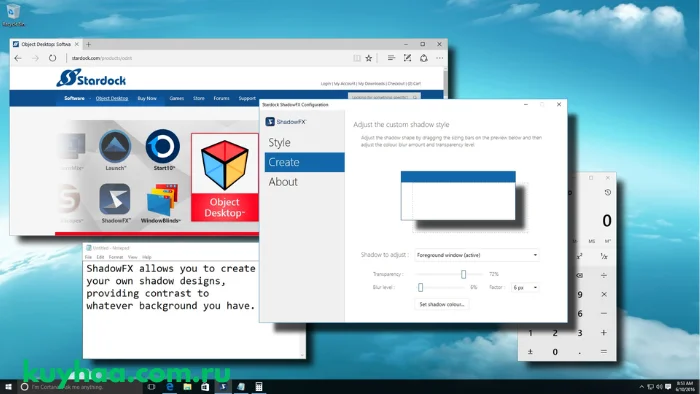Click the shadow preview window
Viewport: 700px width, 394px height.
coord(458,195)
